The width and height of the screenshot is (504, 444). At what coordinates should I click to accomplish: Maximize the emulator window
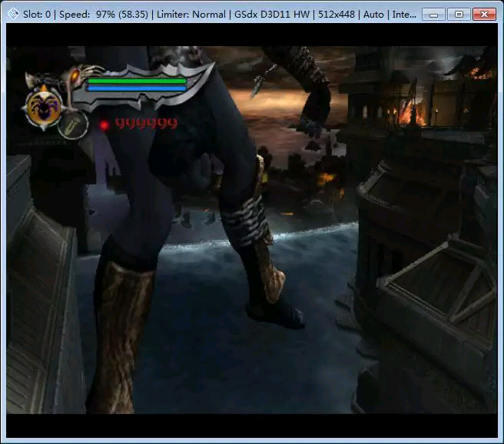coord(459,15)
